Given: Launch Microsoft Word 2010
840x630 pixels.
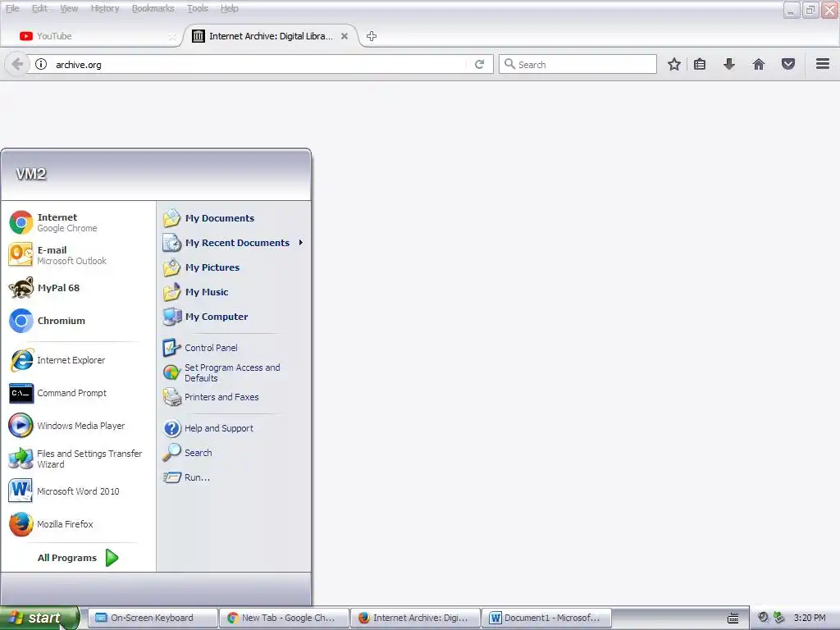Looking at the screenshot, I should pos(78,491).
